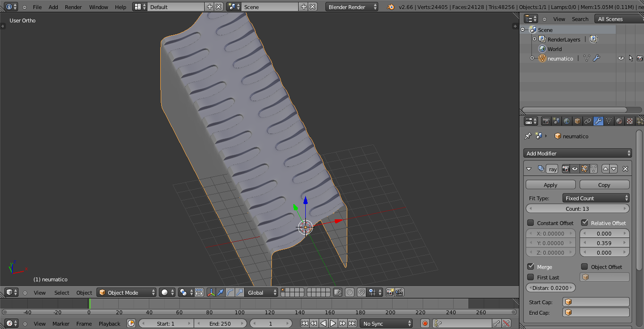Click the lock camera to layers icon
The width and height of the screenshot is (644, 329).
pyautogui.click(x=338, y=292)
